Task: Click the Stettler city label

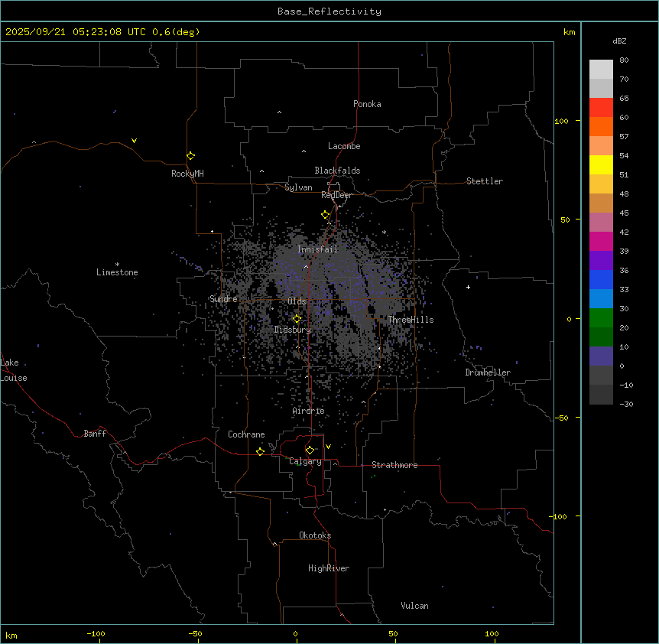Action: [485, 181]
